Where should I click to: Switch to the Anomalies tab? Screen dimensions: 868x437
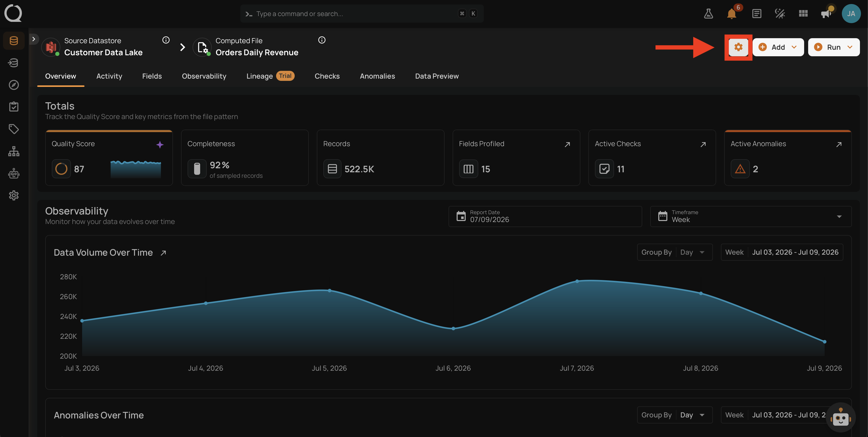point(377,76)
